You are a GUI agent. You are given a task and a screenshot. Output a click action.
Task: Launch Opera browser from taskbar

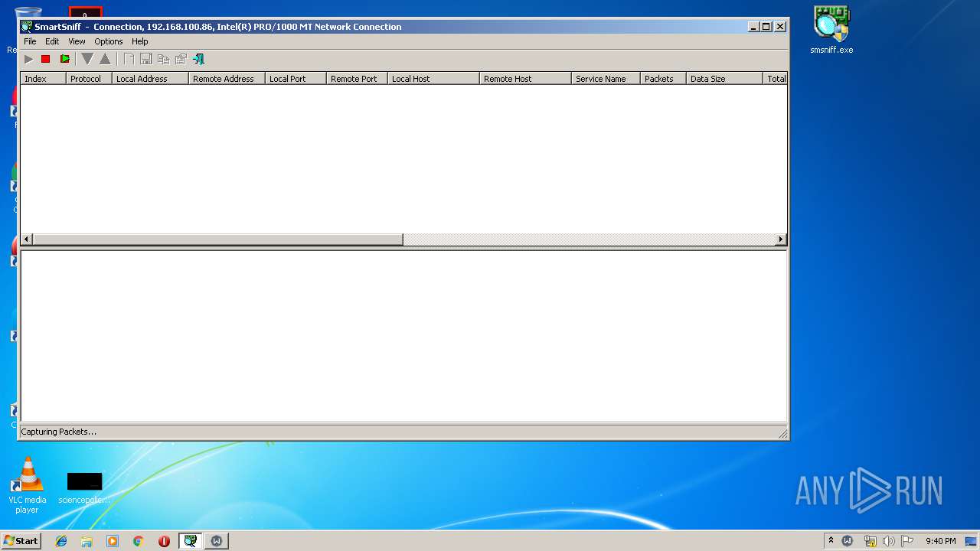164,541
